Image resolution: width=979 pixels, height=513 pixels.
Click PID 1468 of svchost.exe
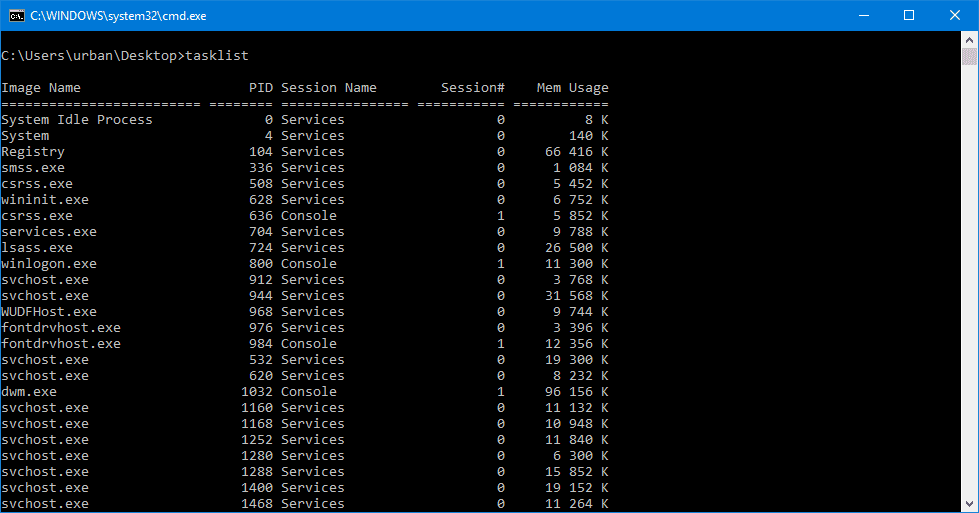tap(257, 504)
